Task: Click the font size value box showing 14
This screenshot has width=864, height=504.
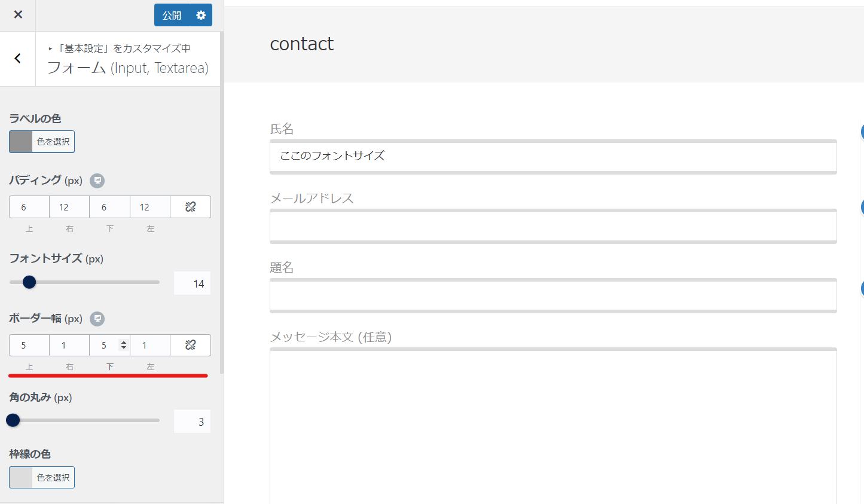Action: pos(192,282)
